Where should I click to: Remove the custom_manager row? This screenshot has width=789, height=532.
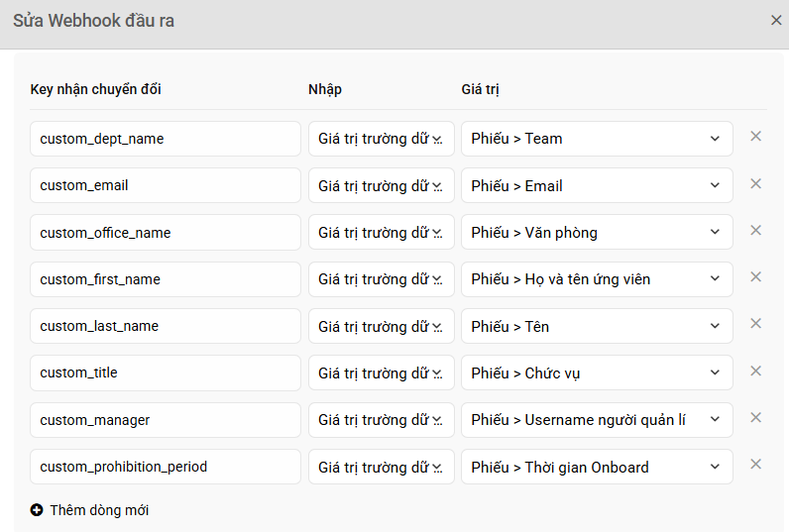755,417
